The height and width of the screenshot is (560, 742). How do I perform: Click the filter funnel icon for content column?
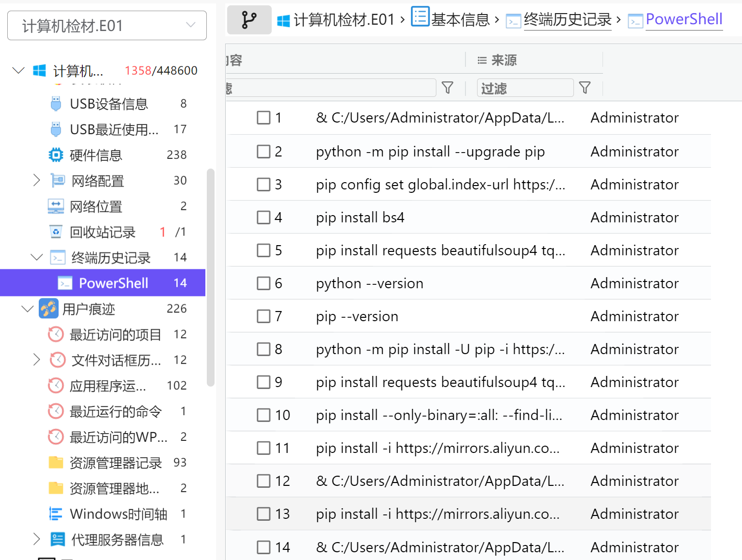point(448,88)
